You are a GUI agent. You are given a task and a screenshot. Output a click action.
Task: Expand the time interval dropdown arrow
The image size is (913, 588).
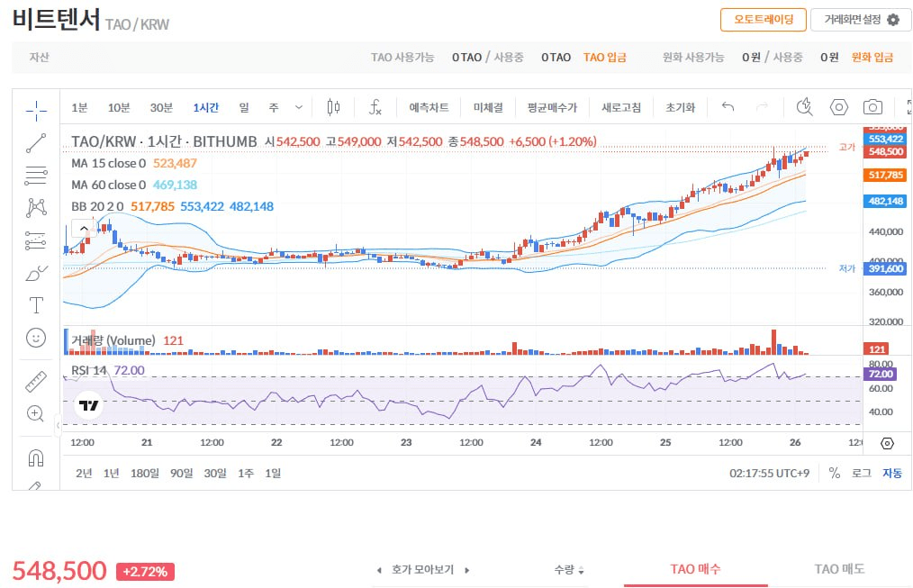tap(299, 108)
